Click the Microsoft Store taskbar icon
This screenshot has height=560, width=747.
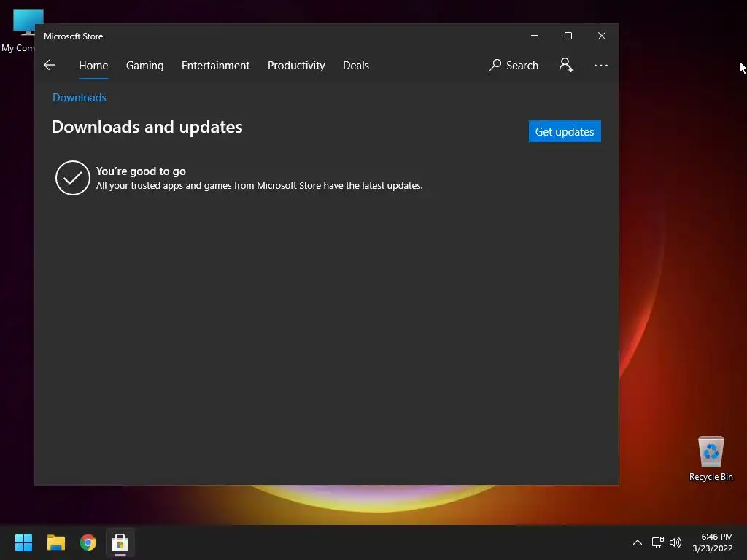click(x=120, y=542)
